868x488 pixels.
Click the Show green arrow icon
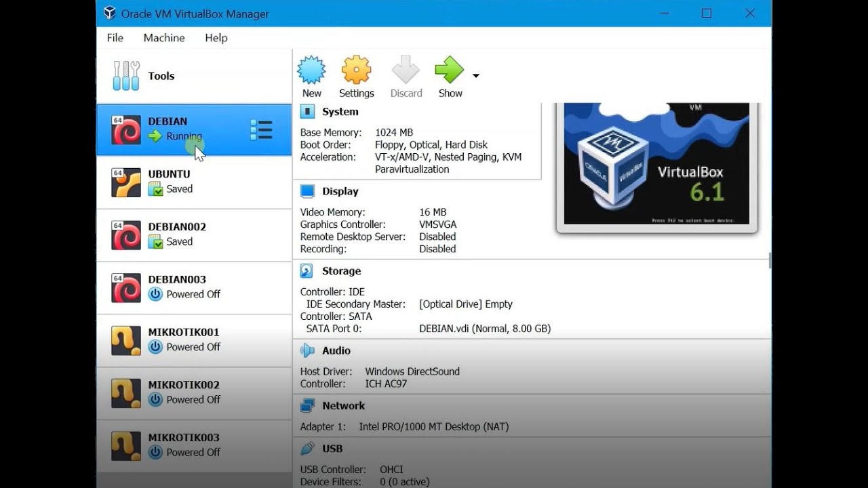point(450,70)
